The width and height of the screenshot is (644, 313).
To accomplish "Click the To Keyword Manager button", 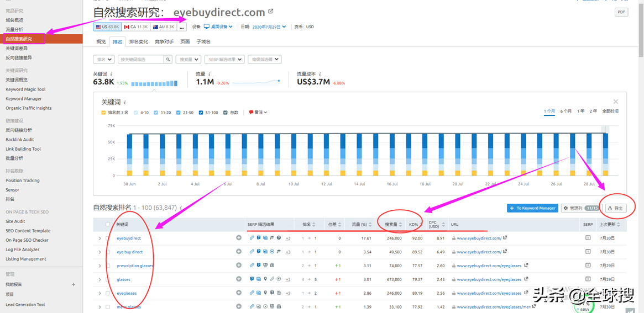I will [x=533, y=208].
